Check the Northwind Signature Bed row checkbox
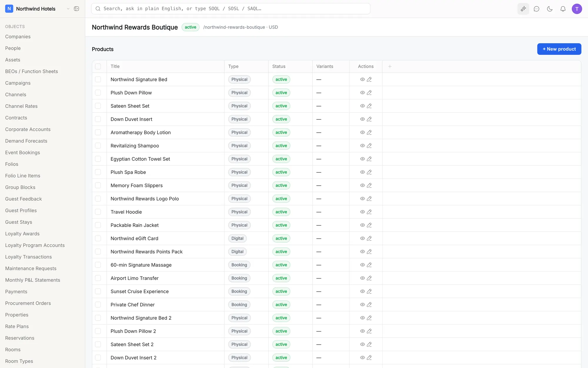588x368 pixels. pyautogui.click(x=98, y=79)
